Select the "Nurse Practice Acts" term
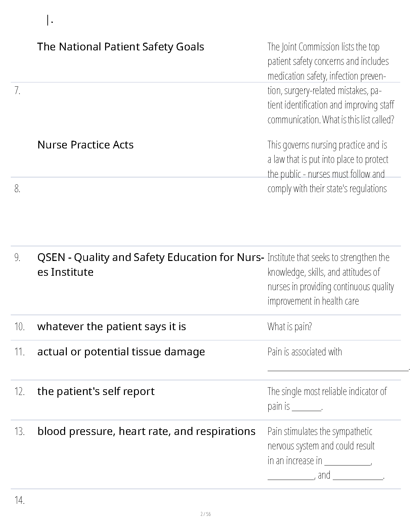This screenshot has width=411, height=532. click(x=85, y=145)
